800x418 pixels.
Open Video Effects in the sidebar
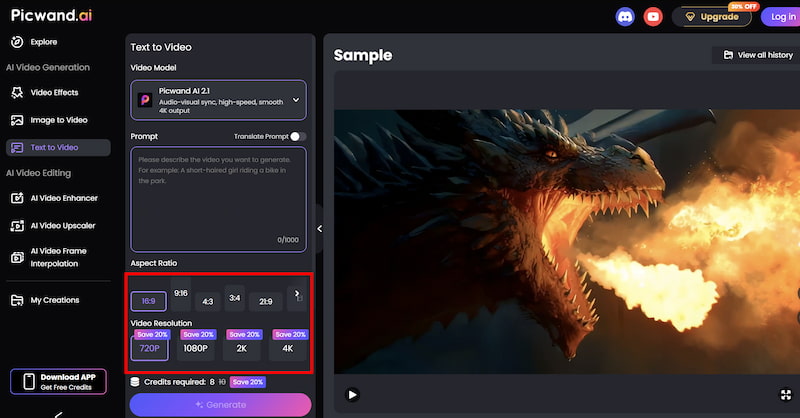[x=54, y=93]
